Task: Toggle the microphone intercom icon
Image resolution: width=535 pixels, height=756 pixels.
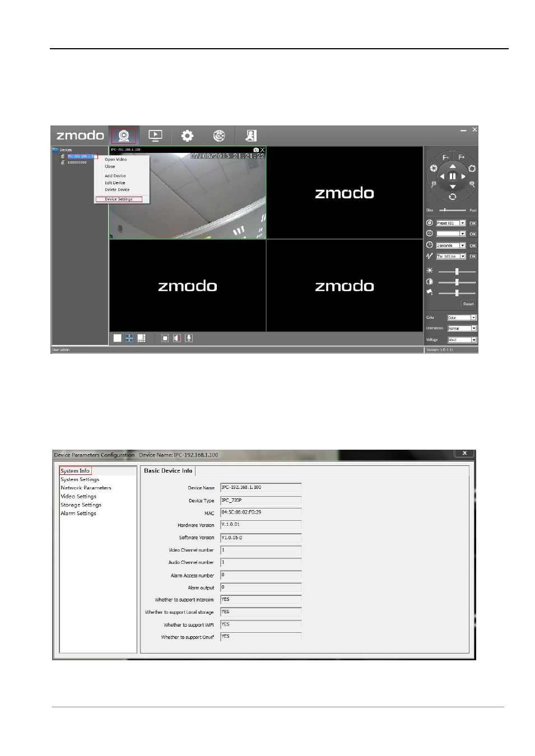Action: click(x=189, y=338)
